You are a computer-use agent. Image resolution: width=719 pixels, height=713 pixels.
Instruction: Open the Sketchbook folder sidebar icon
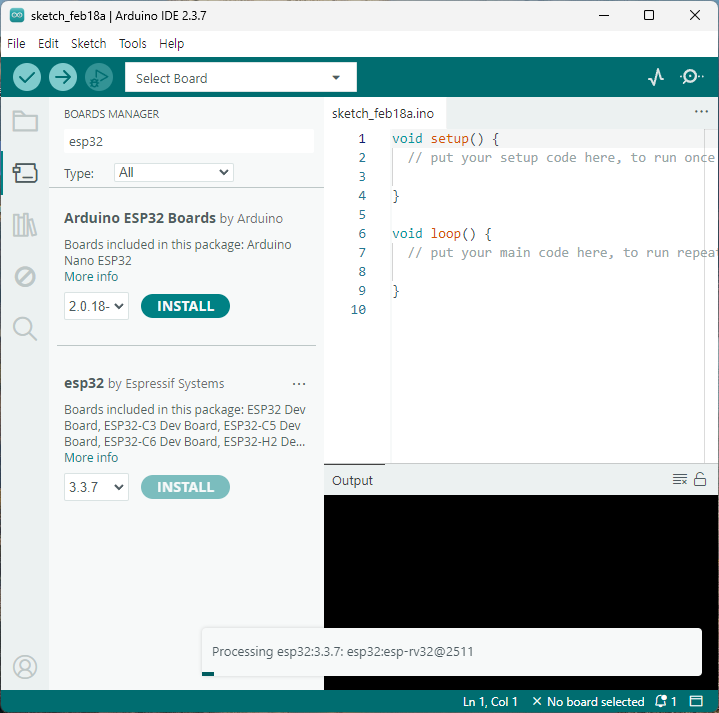pos(25,122)
